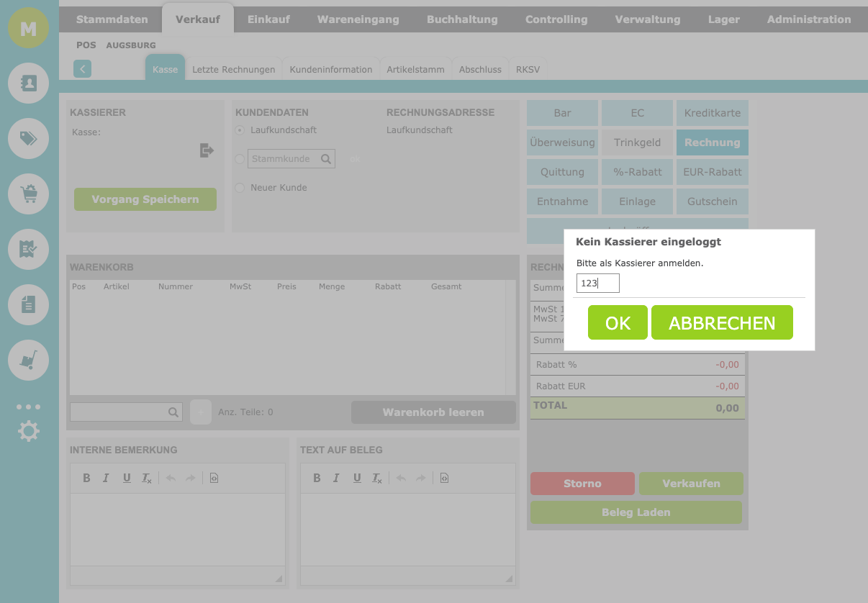Click the cashier code input field
Viewport: 868px width, 603px height.
click(x=597, y=284)
